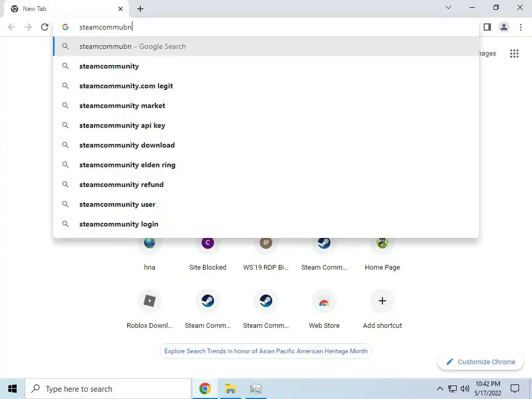Open the Explore Search Trends link
The image size is (532, 399).
pyautogui.click(x=266, y=351)
